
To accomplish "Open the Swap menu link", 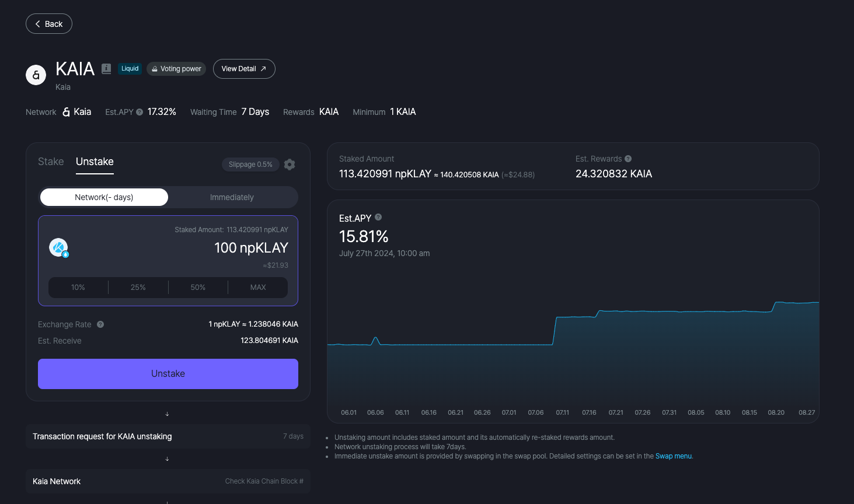I will (x=674, y=456).
